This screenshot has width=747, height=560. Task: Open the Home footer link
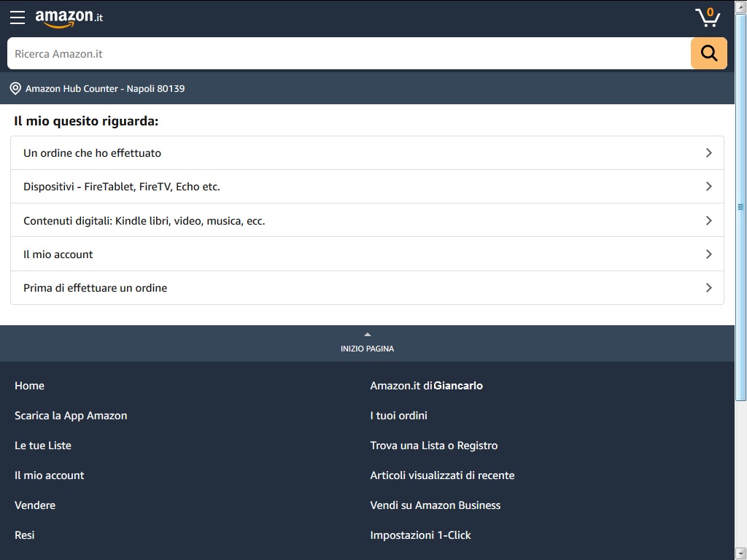(29, 386)
